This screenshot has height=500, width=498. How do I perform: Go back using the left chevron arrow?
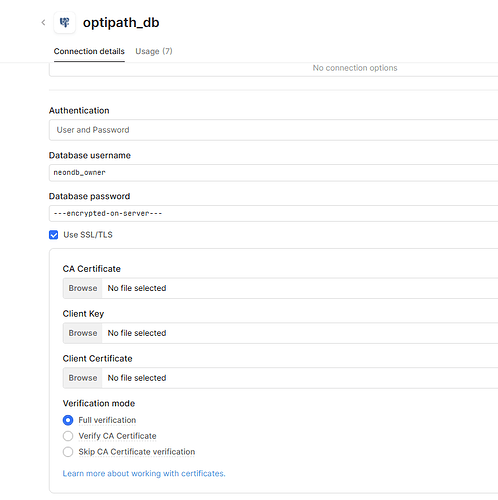(43, 23)
